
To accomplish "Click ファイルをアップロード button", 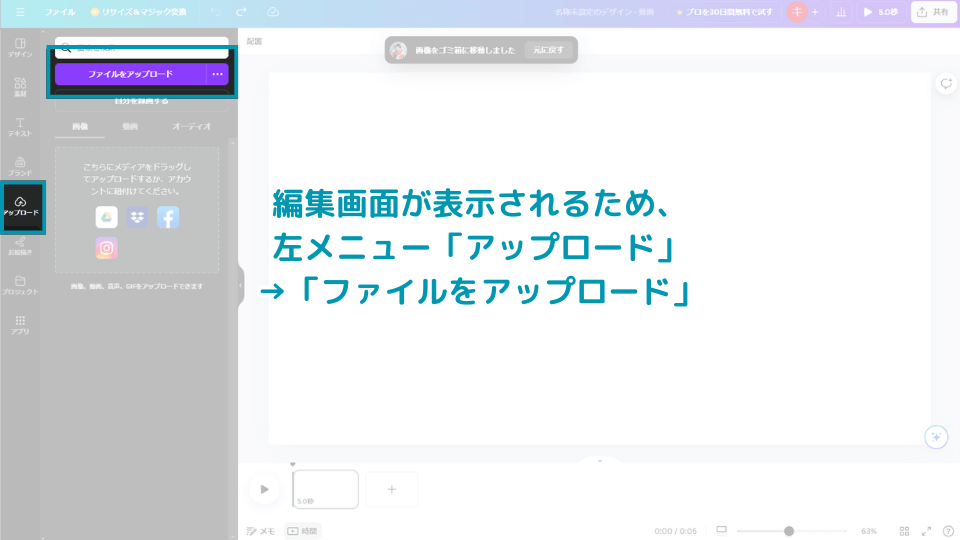I will point(130,74).
